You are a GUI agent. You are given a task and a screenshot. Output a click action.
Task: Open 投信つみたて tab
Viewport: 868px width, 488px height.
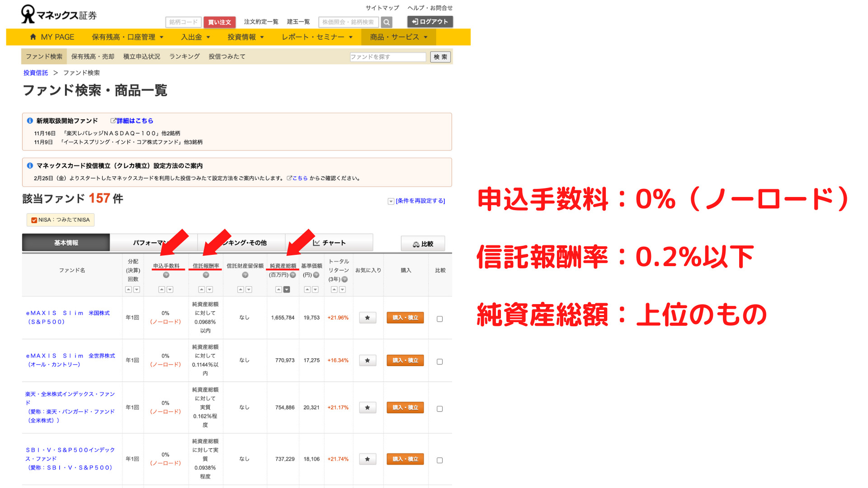227,56
